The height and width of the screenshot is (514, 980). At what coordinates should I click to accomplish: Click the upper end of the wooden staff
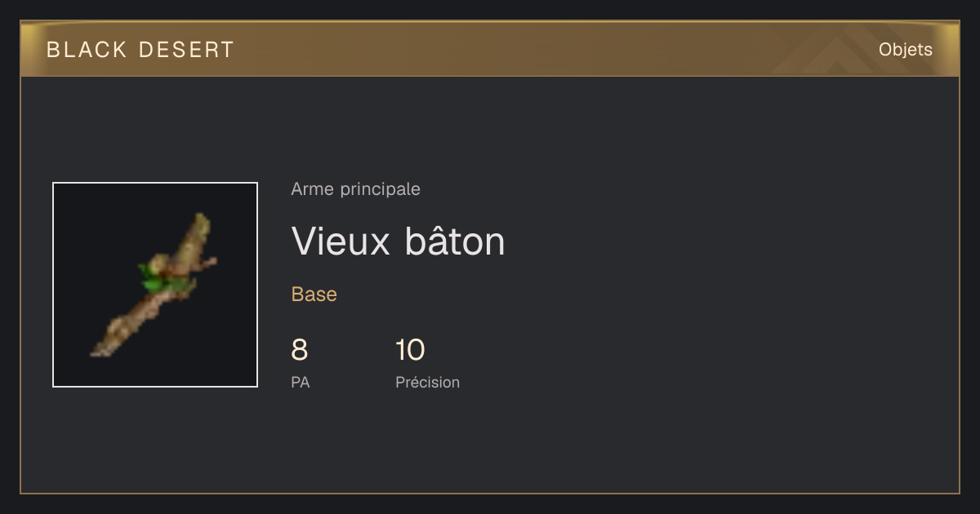200,223
